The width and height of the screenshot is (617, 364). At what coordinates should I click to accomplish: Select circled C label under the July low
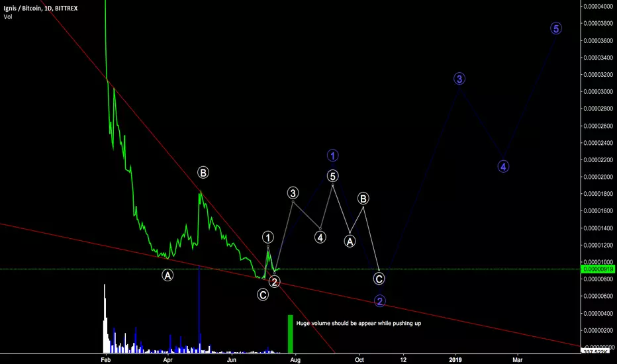click(x=263, y=295)
